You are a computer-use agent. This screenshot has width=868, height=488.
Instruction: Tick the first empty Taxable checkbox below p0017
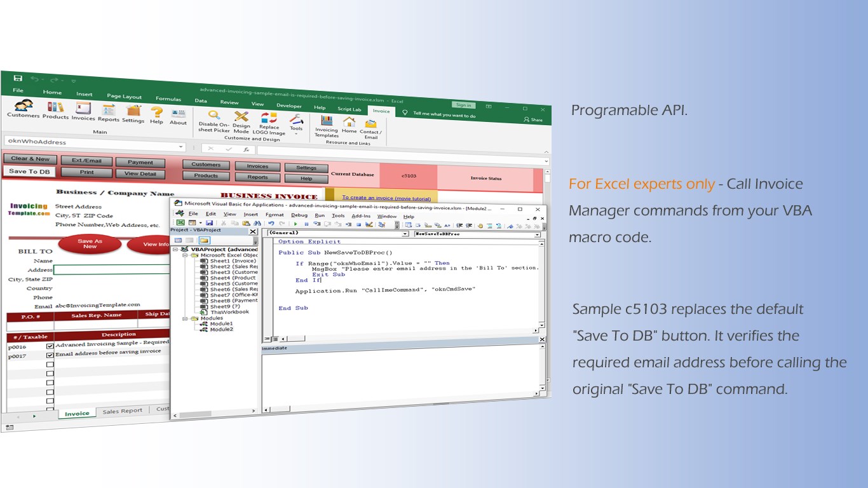[50, 364]
